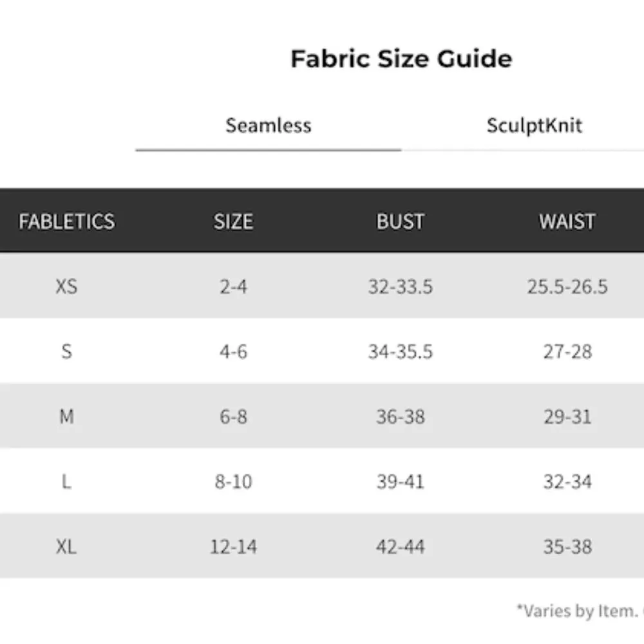Select the XS size row label
644x644 pixels.
click(66, 287)
